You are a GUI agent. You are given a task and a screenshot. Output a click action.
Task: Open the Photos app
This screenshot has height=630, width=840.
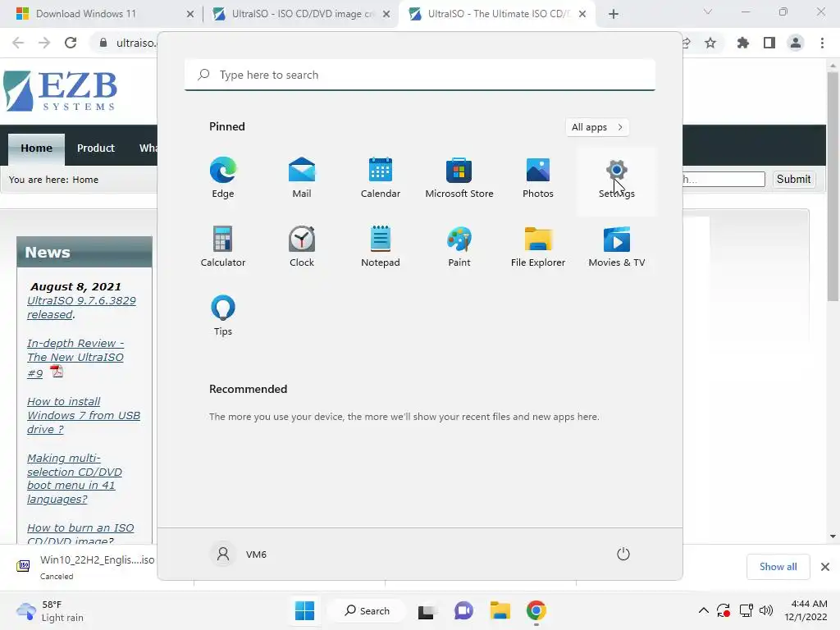[x=538, y=178]
